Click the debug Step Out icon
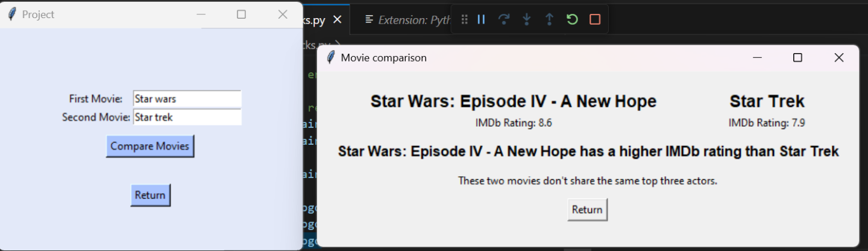Screen dimensions: 868x251 click(549, 19)
